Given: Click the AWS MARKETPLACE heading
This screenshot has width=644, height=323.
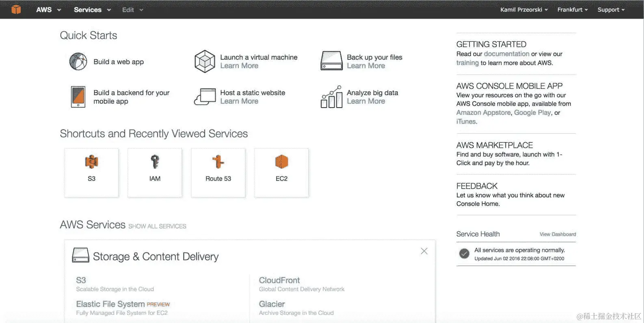Looking at the screenshot, I should point(495,145).
